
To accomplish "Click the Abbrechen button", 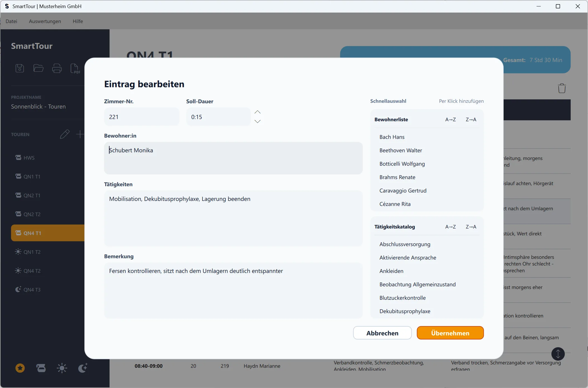I will click(382, 333).
